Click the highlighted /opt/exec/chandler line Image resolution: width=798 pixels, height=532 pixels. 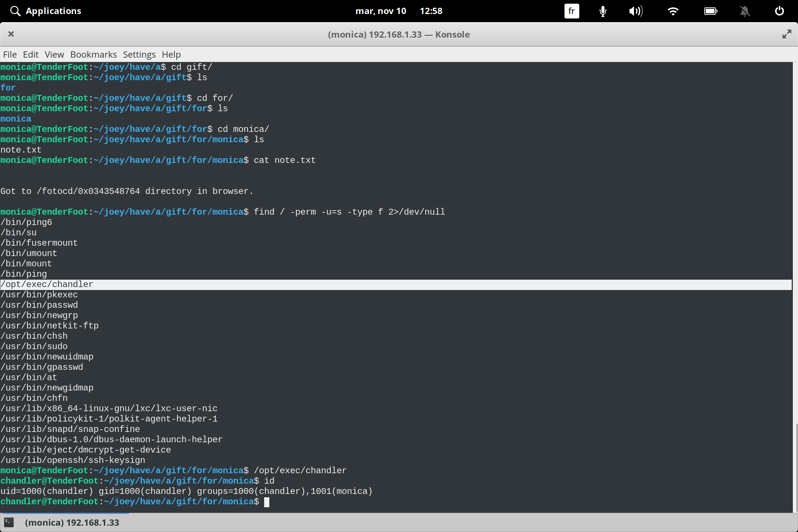click(x=47, y=284)
